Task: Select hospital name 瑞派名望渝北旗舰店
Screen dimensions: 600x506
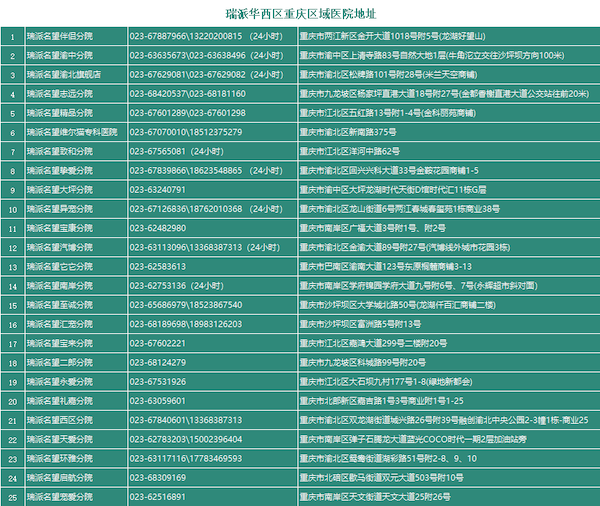Action: coord(64,75)
